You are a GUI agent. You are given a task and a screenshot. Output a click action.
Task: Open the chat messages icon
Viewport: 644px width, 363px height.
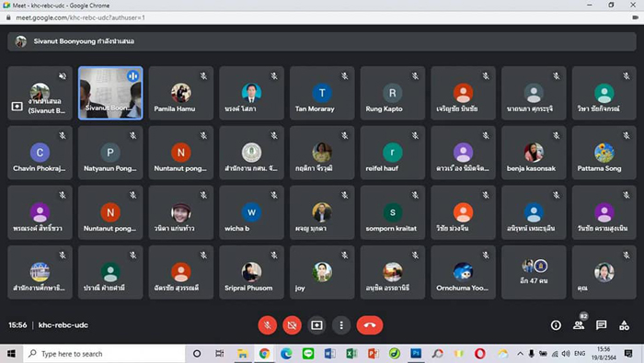click(602, 325)
